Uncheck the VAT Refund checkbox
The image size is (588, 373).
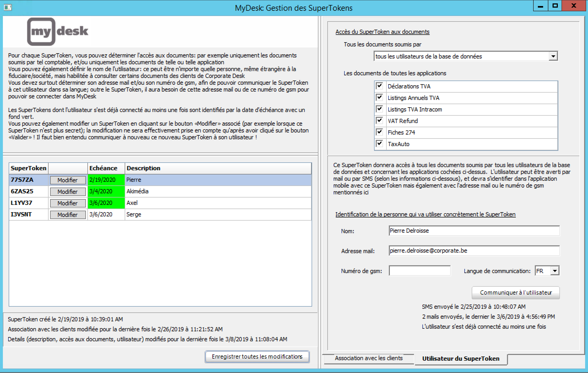point(379,121)
